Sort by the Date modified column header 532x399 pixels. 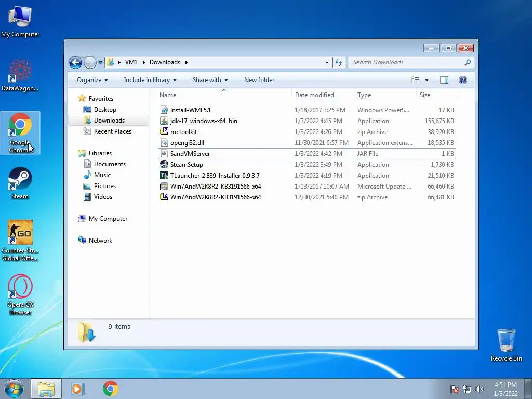323,95
